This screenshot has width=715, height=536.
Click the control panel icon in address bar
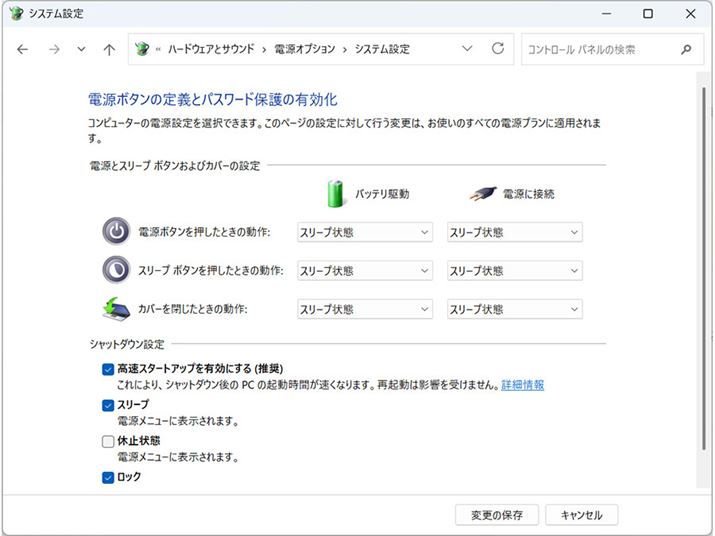[x=142, y=49]
